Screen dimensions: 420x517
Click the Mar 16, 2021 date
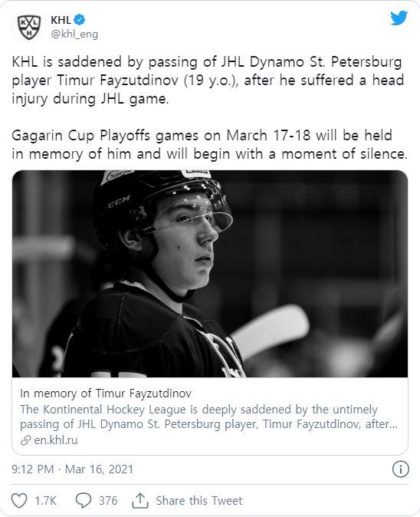tap(99, 469)
